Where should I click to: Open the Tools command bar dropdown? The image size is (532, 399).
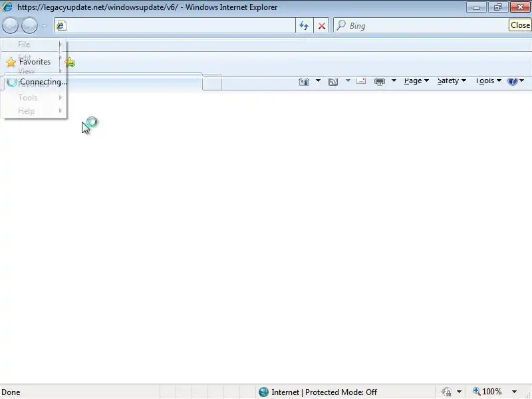(x=488, y=80)
